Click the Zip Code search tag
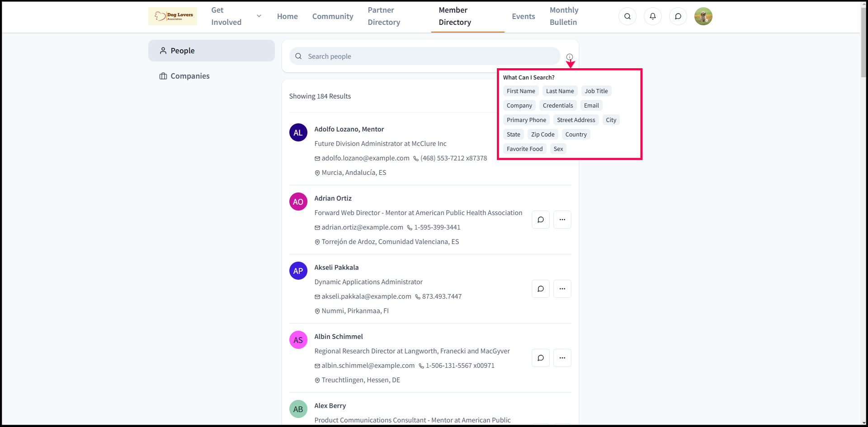 click(x=543, y=134)
